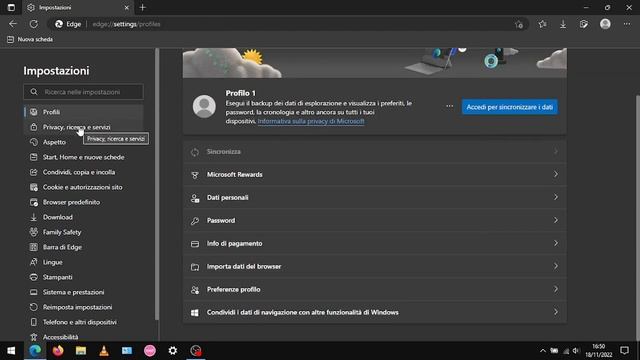Click the Importa dati del browser icon
The width and height of the screenshot is (640, 360).
point(195,267)
